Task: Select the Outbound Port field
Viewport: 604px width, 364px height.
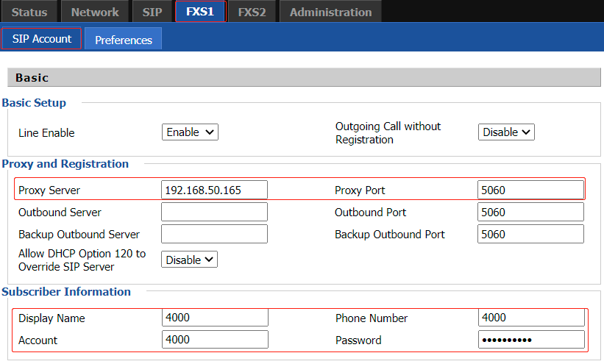Action: point(530,212)
